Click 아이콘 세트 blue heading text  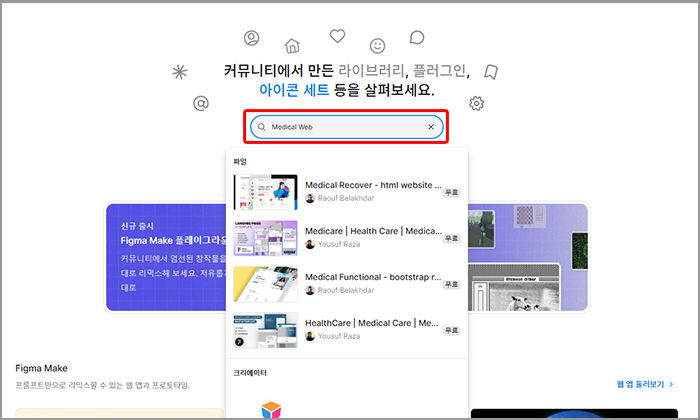(294, 90)
